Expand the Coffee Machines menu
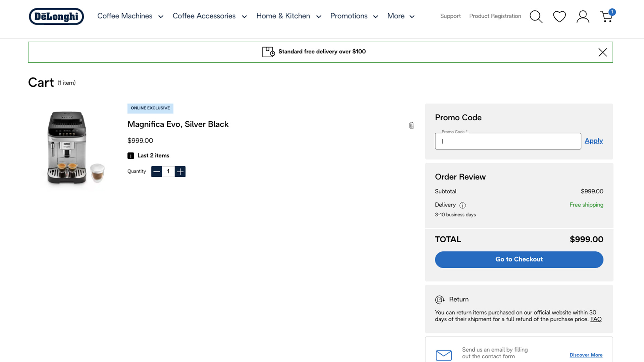The width and height of the screenshot is (644, 362). tap(130, 16)
